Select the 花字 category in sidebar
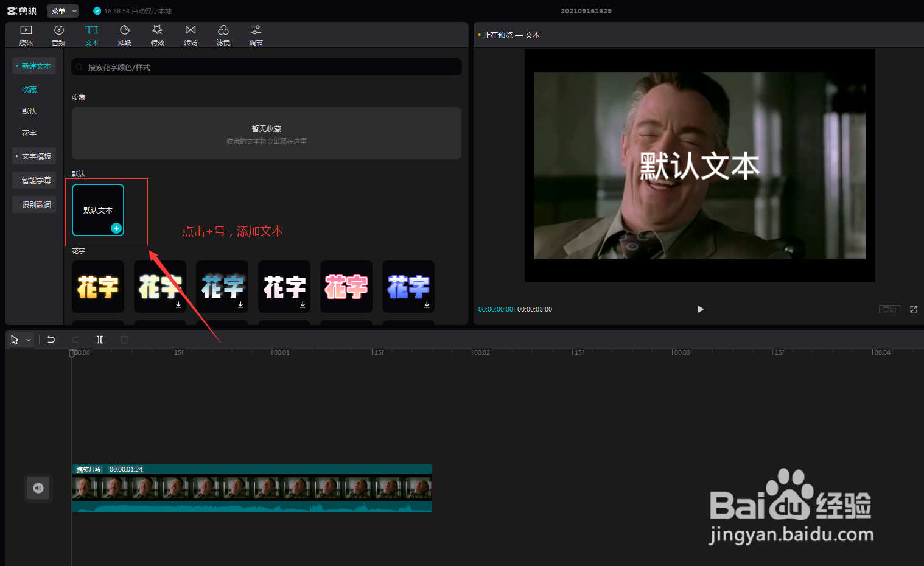This screenshot has height=566, width=924. pos(29,133)
